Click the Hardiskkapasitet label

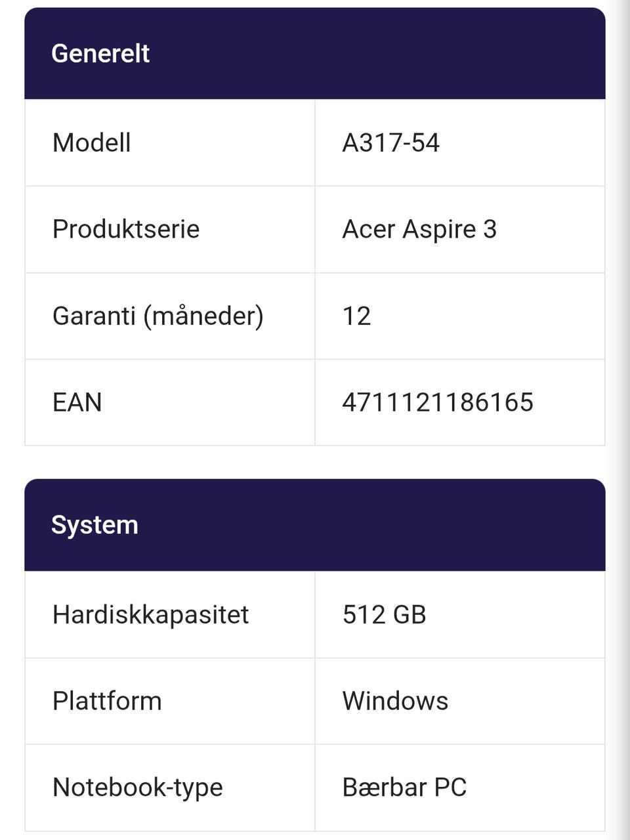[x=151, y=615]
